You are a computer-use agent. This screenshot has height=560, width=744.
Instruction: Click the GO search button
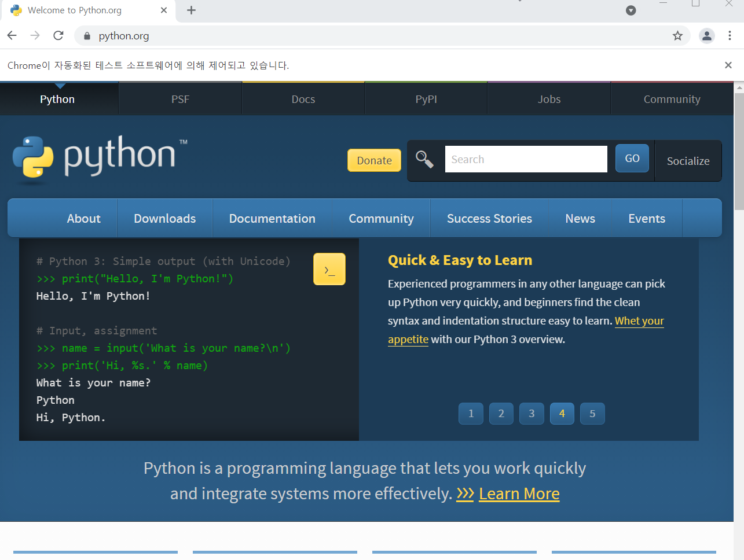click(x=632, y=158)
